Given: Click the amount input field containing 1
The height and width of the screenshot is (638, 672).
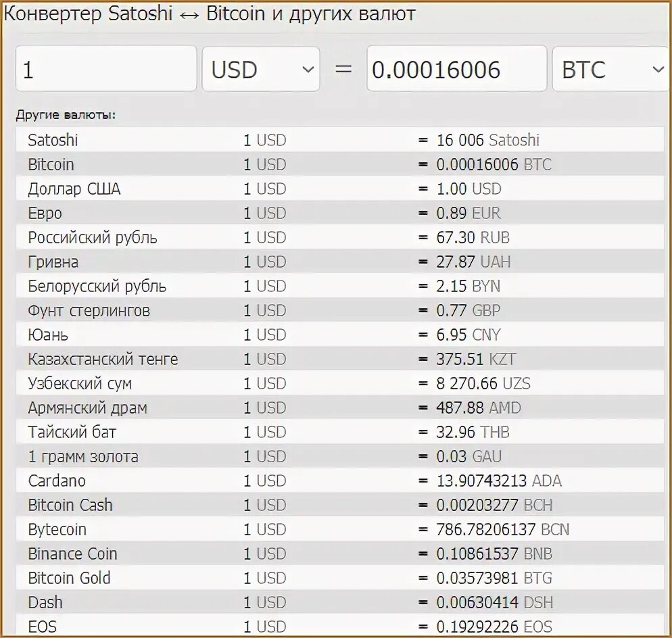Looking at the screenshot, I should [x=106, y=68].
